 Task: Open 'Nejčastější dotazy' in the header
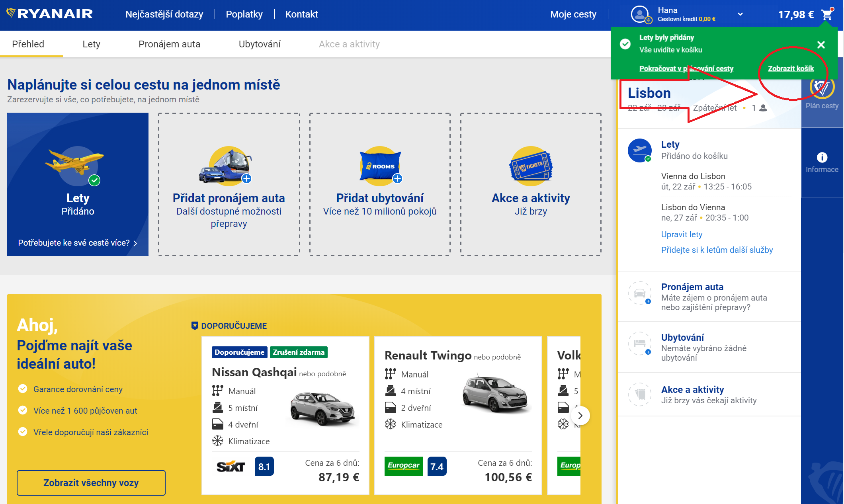pos(164,14)
